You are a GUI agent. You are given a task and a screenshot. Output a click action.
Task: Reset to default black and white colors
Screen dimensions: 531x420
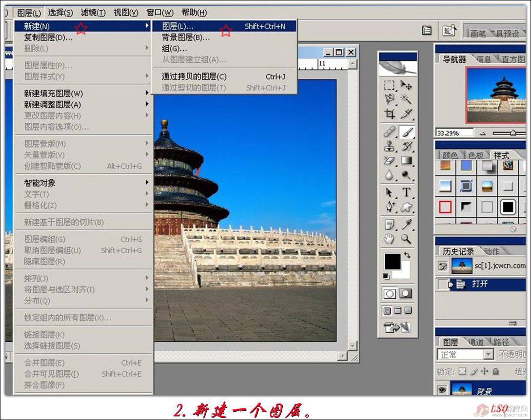(x=386, y=276)
